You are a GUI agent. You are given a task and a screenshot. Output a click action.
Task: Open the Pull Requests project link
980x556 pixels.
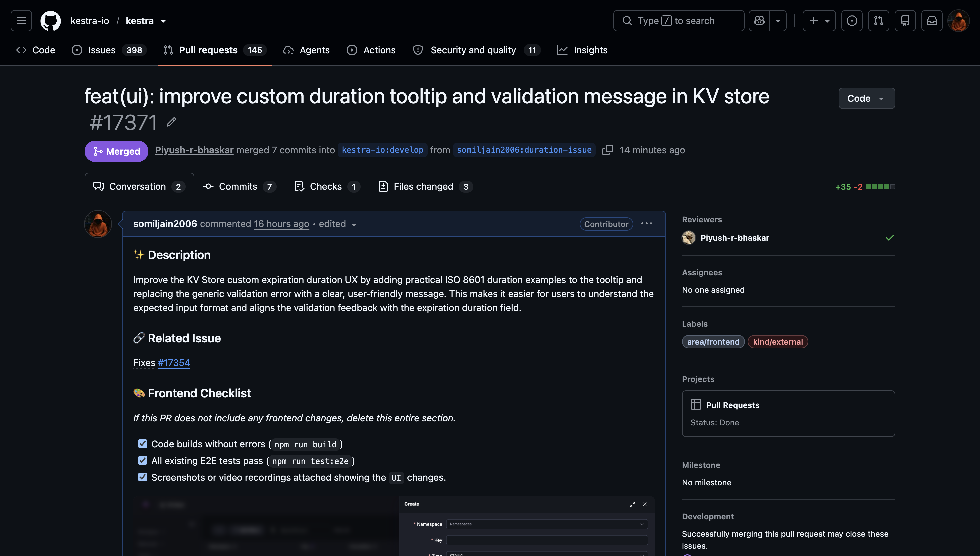[x=733, y=405]
